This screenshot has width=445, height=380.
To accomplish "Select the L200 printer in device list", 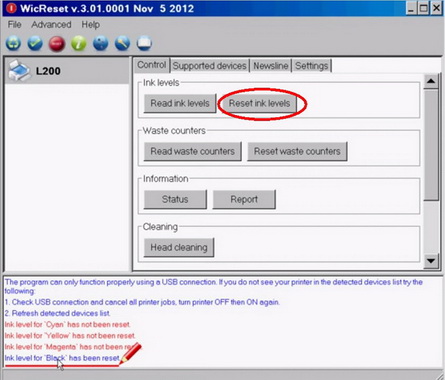I will click(68, 71).
